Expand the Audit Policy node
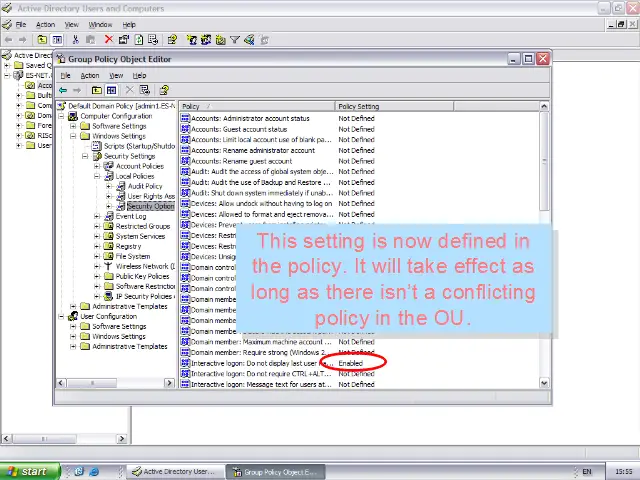Screen dimensions: 640x480 [x=109, y=186]
